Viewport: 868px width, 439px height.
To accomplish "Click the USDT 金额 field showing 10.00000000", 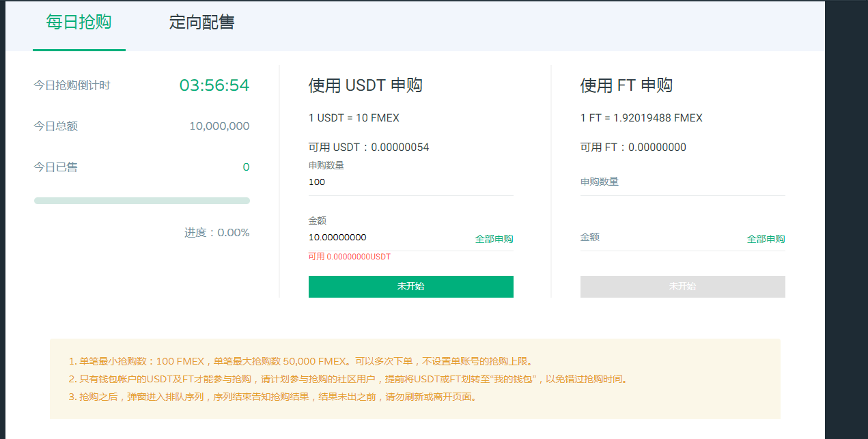I will coord(389,238).
